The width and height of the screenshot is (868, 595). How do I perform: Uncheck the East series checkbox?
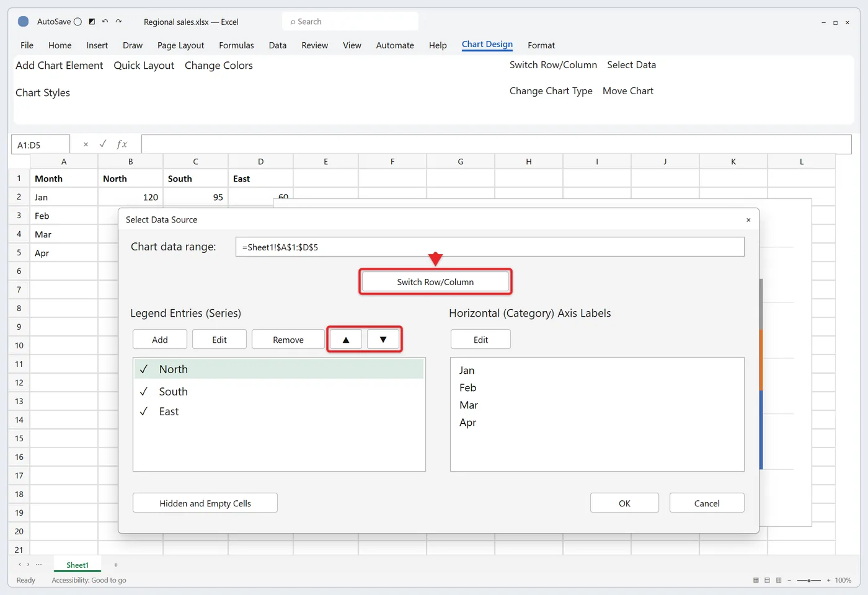[144, 412]
